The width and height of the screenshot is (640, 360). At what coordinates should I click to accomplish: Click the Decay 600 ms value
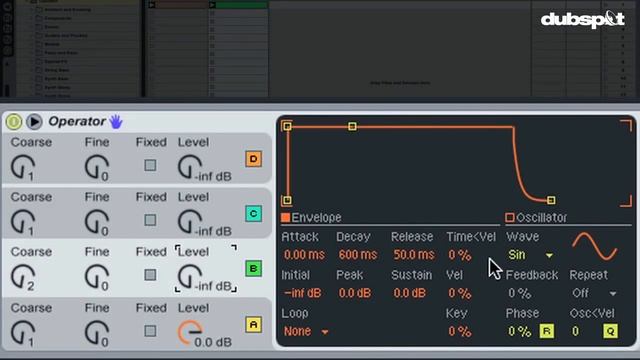[358, 255]
